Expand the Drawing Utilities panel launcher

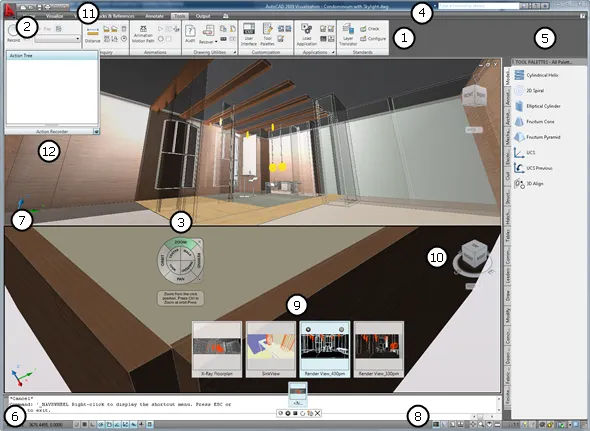coord(235,52)
